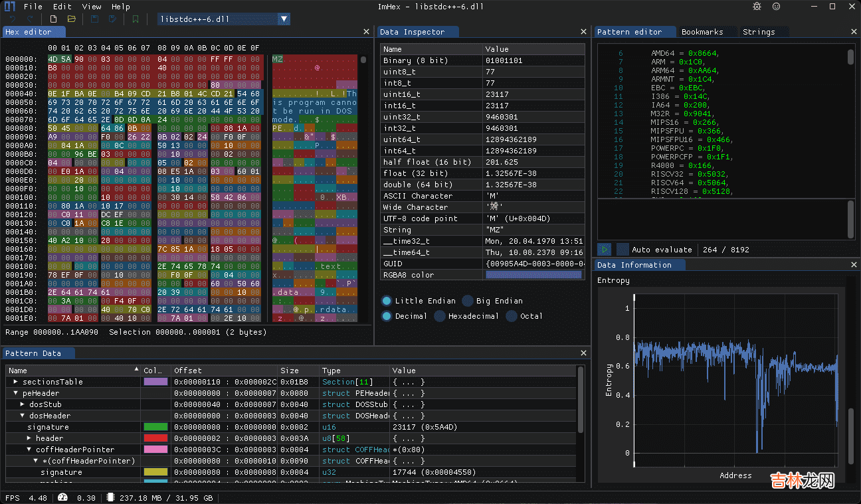
Task: Click the green bookmark toolbar icon
Action: 136,19
